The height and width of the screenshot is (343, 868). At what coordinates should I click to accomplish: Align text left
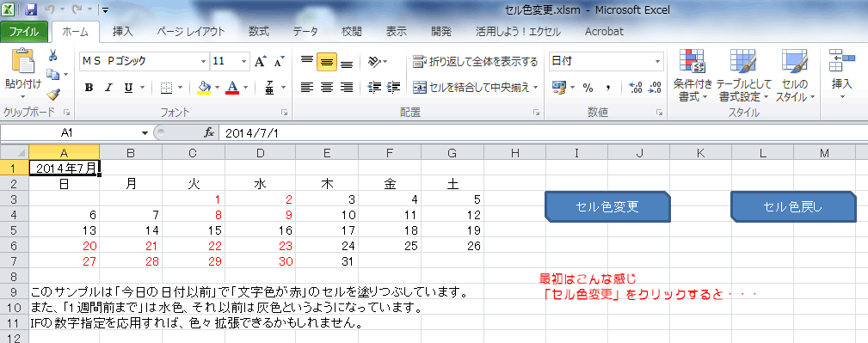click(x=306, y=87)
